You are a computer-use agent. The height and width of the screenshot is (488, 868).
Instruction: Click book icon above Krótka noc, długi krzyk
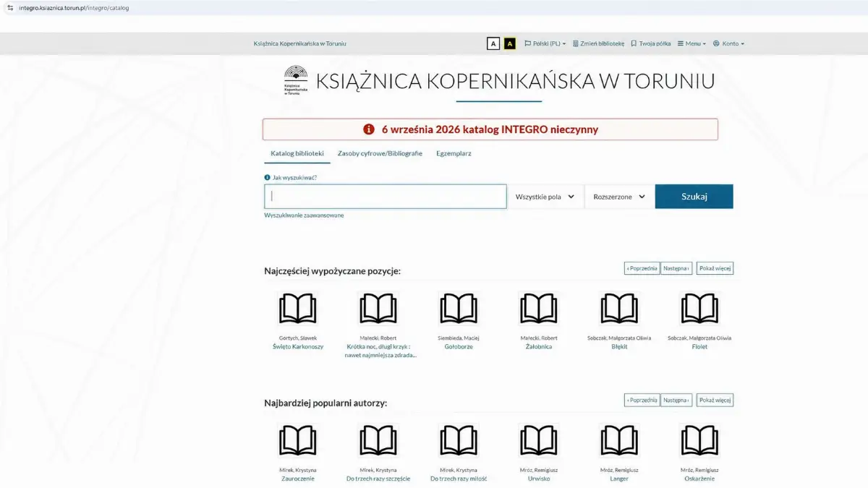(x=378, y=309)
